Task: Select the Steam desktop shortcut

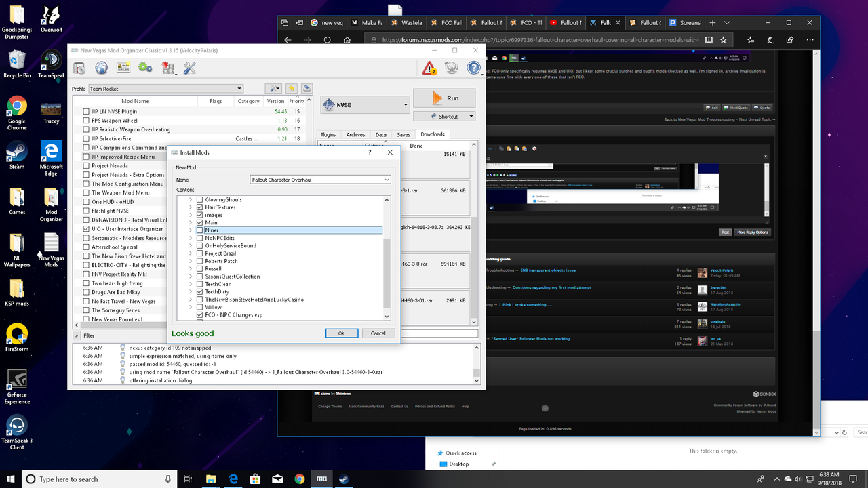Action: pyautogui.click(x=17, y=154)
